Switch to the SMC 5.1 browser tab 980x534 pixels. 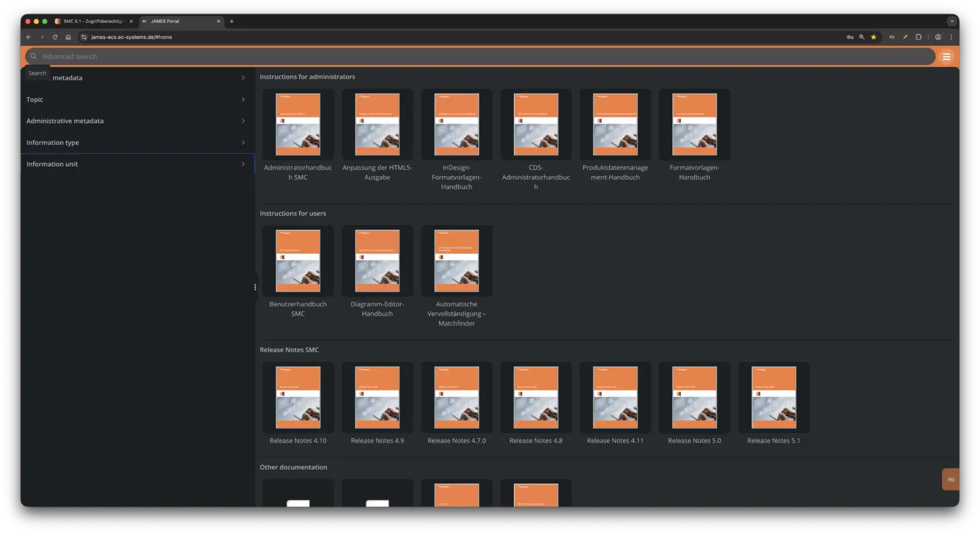point(93,21)
